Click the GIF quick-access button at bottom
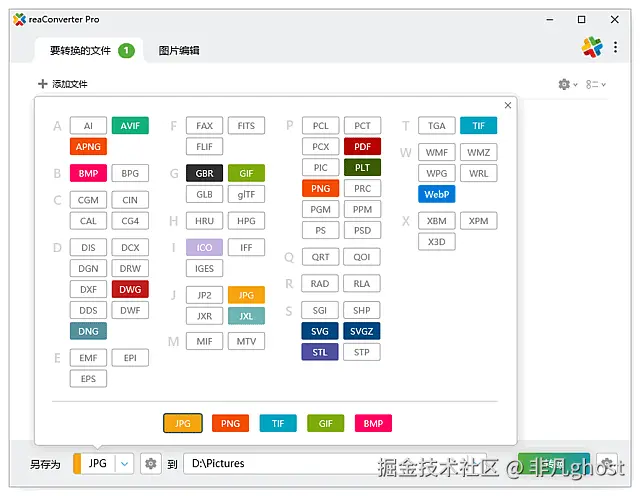Viewport: 640px width, 496px height. (325, 423)
